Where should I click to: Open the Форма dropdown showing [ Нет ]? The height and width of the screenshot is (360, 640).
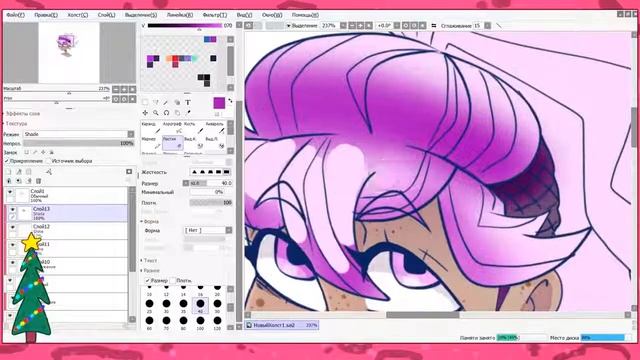208,230
